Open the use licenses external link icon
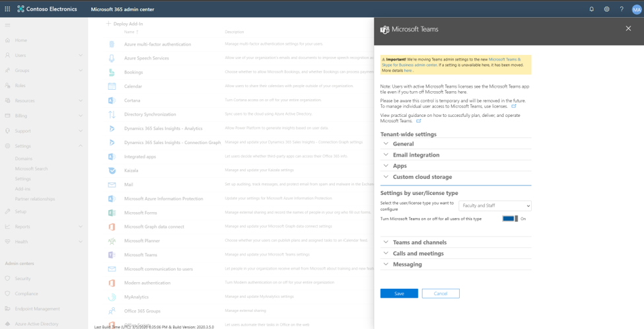The image size is (644, 329). (514, 106)
